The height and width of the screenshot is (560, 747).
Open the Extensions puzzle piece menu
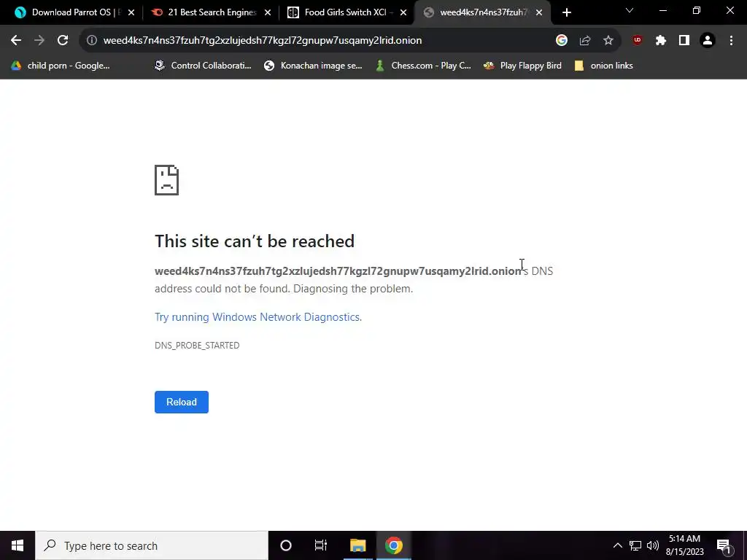coord(660,41)
